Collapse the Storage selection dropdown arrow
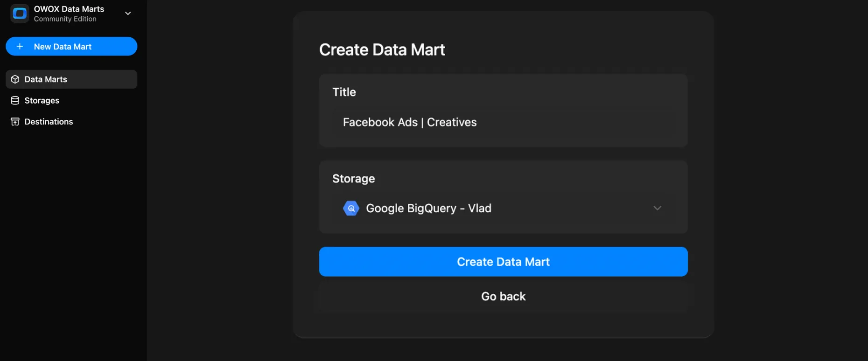Image resolution: width=868 pixels, height=361 pixels. click(x=657, y=208)
